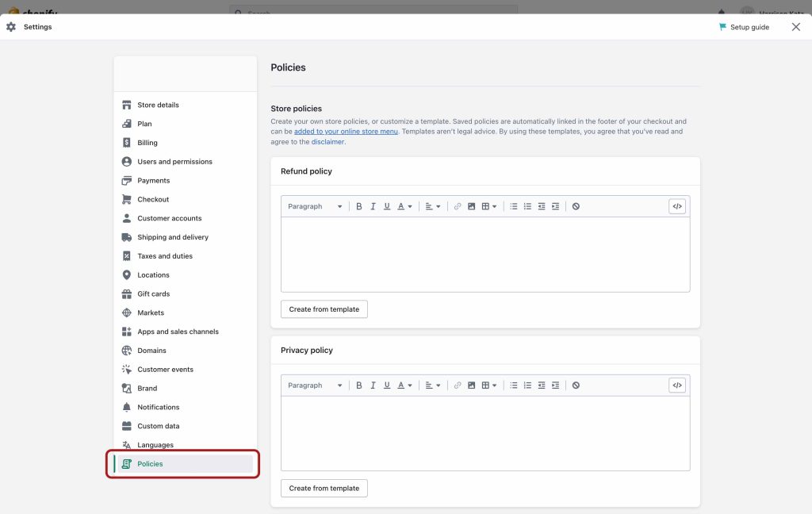Select Policies in sidebar

(186, 464)
